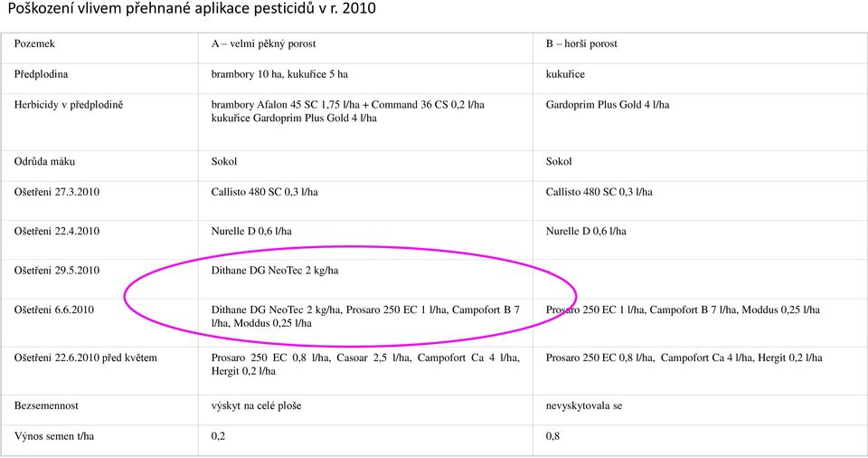Viewport: 868px width, 458px height.
Task: Click the 'Ošetření 27.3.2010' row label
Action: pos(56,193)
